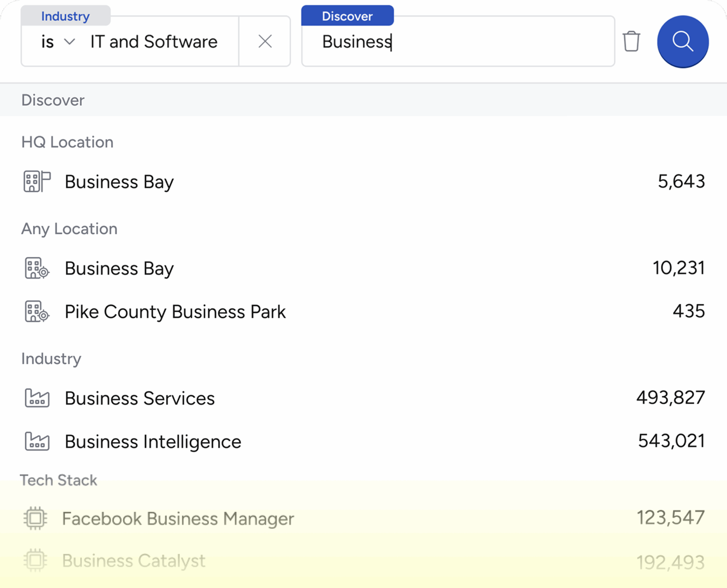Click Facebook Business Manager chip icon
Screen dimensions: 727x588
pos(35,518)
